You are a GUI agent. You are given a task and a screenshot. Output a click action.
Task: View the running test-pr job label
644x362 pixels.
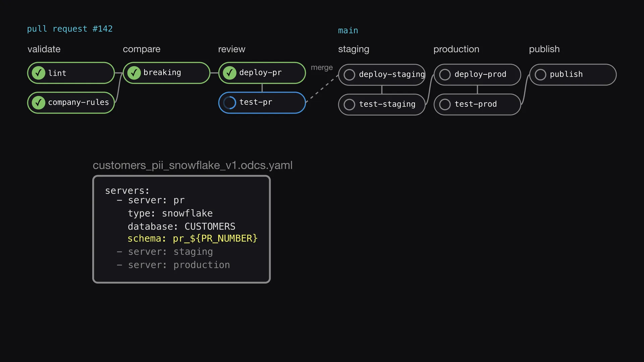pyautogui.click(x=256, y=102)
